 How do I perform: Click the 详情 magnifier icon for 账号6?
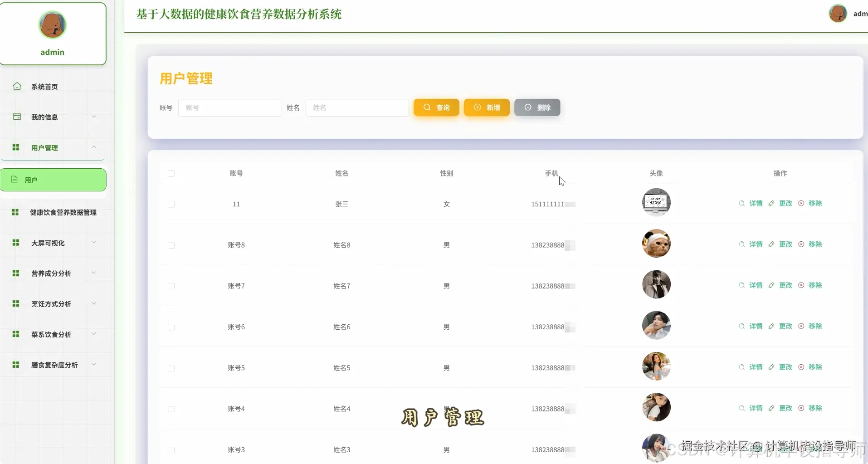point(741,326)
